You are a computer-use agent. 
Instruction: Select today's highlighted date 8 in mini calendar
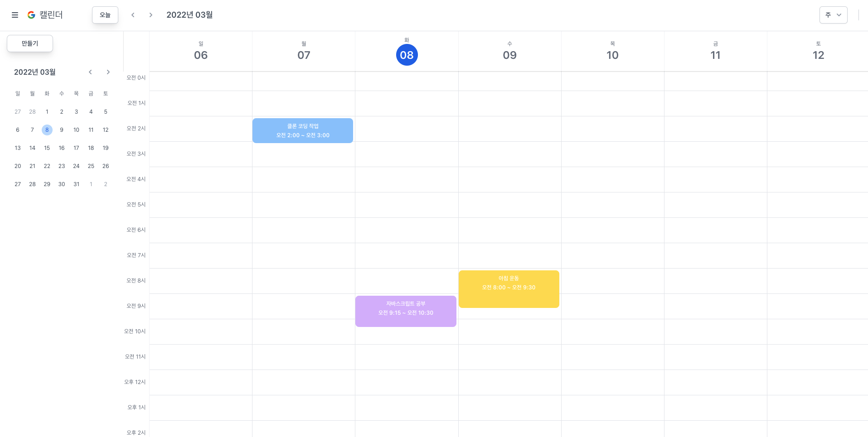click(x=47, y=130)
